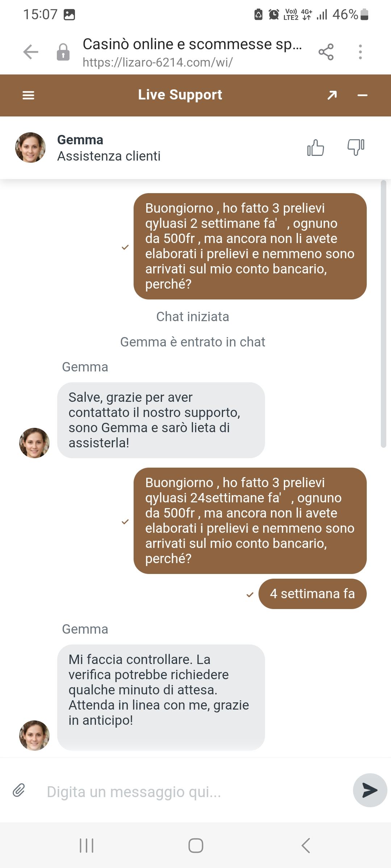Rate the chat with thumbs up
Screen dimensions: 391x868
click(x=315, y=148)
